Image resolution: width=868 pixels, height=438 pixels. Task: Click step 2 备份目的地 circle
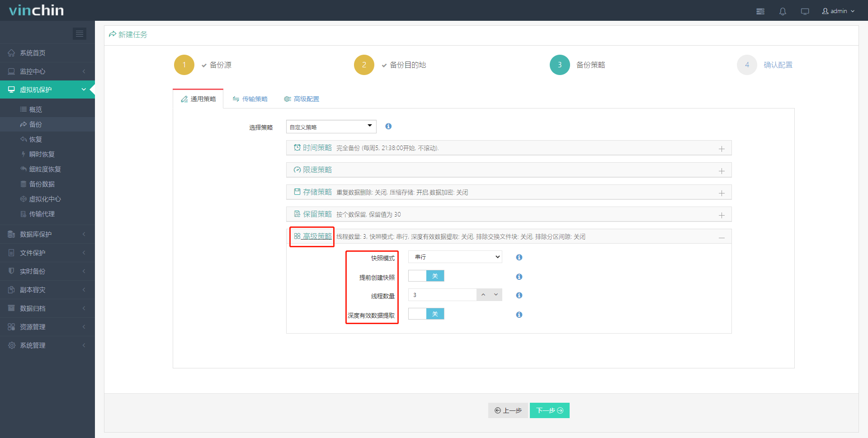(364, 65)
